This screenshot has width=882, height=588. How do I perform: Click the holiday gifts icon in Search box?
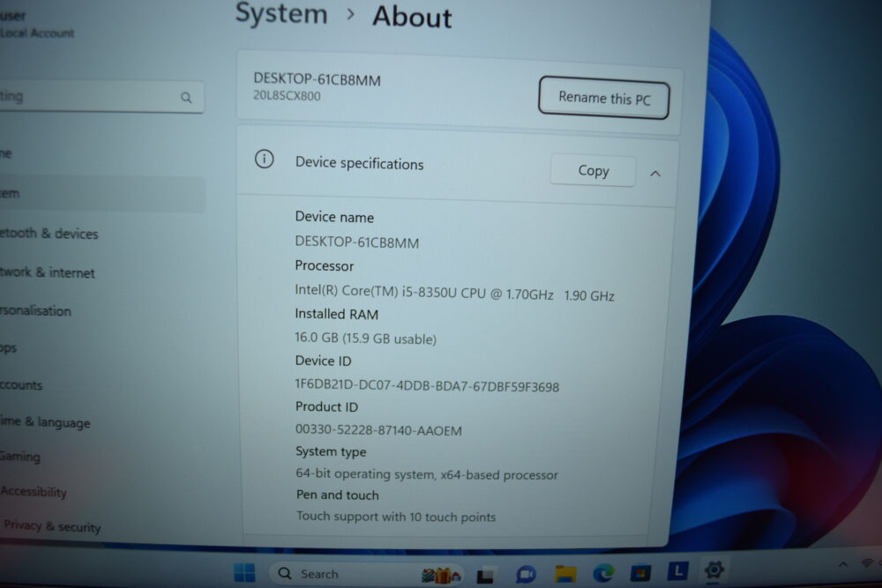tap(441, 575)
